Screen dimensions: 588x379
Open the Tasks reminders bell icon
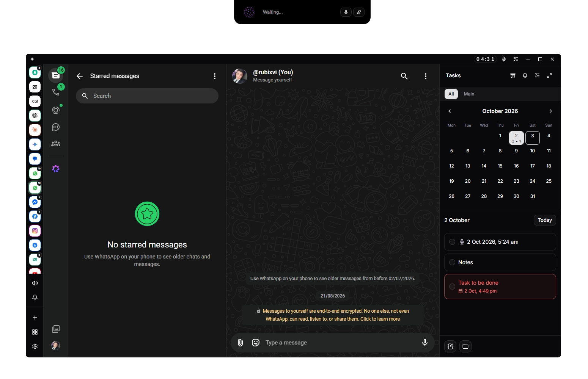click(x=525, y=75)
